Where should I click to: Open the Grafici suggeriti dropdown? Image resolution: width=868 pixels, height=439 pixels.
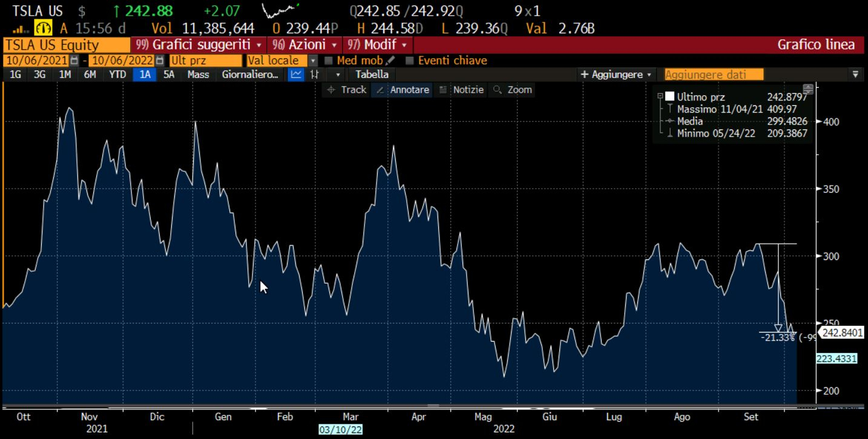pyautogui.click(x=199, y=45)
